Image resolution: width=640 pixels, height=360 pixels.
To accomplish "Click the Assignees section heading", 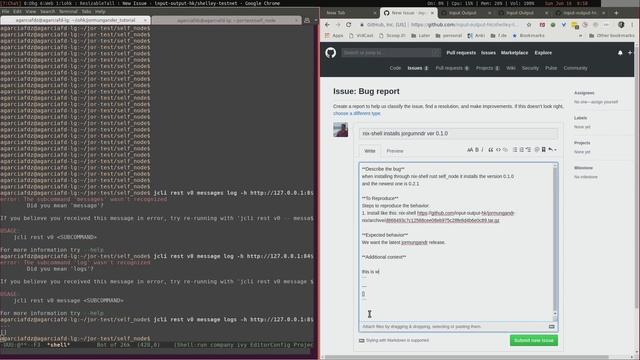I will (584, 93).
